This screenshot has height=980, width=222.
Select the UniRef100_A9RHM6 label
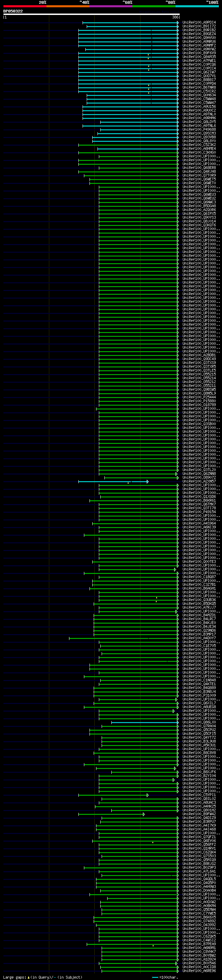(199, 118)
